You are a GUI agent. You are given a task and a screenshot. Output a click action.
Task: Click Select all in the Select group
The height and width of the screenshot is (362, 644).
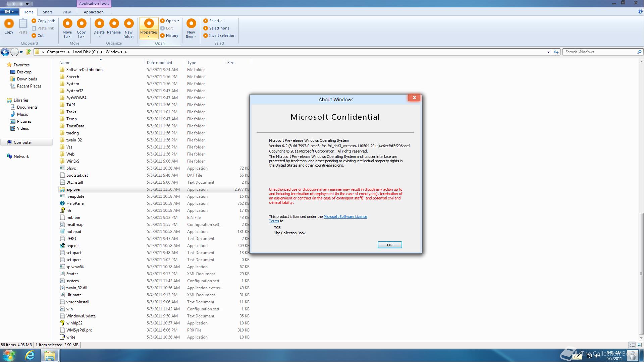[214, 21]
